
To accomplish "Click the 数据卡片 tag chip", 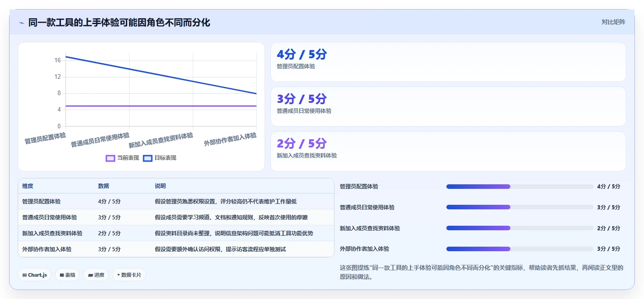I will (129, 275).
